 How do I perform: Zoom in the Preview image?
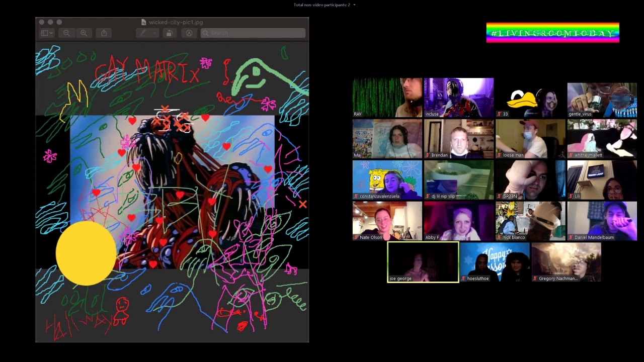click(x=84, y=33)
